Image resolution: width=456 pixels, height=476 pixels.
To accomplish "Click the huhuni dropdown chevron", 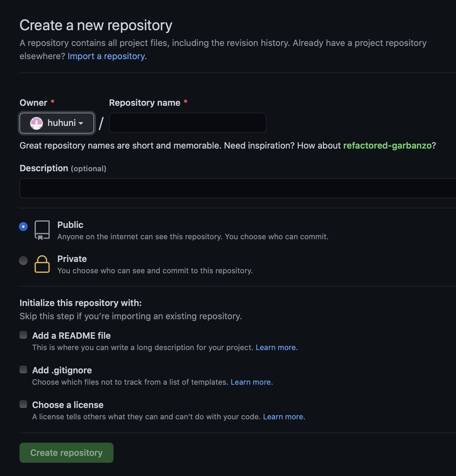I will pyautogui.click(x=81, y=123).
